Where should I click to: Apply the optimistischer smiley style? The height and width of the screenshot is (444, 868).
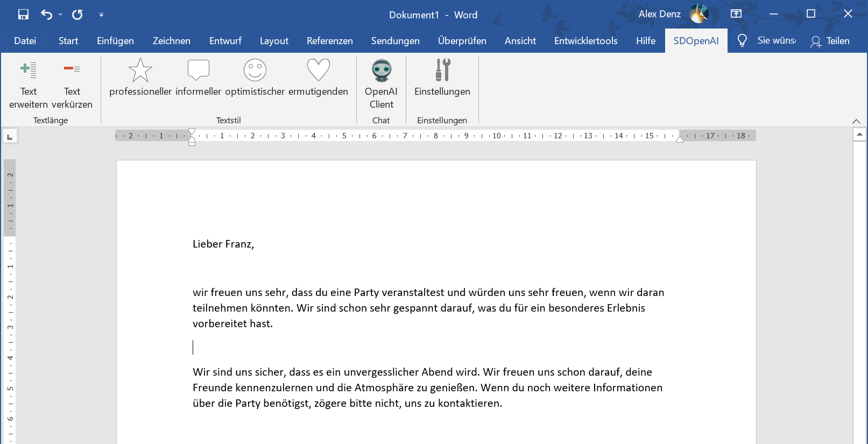click(255, 78)
